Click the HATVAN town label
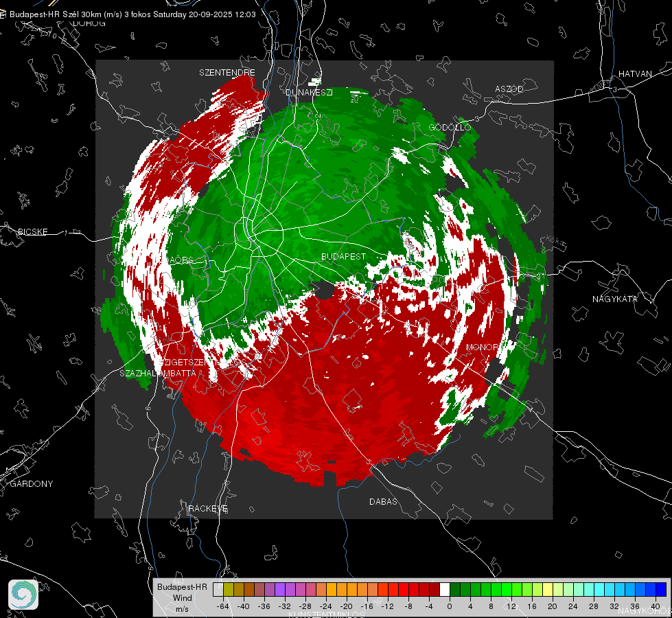Image resolution: width=672 pixels, height=618 pixels. [635, 73]
